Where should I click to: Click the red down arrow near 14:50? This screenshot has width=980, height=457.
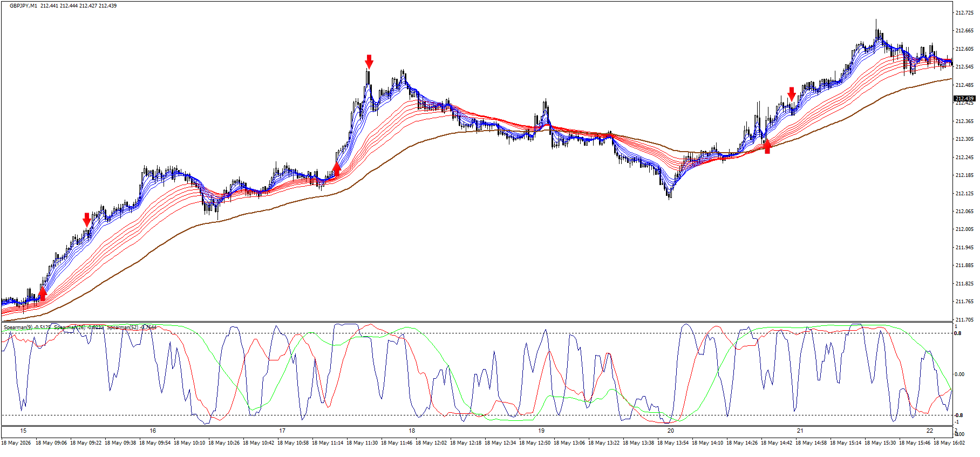(792, 94)
